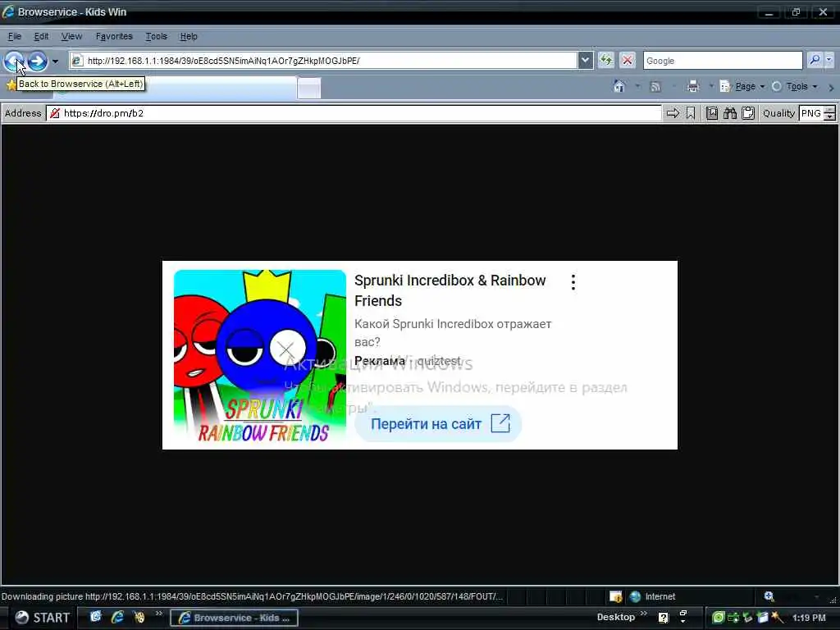Image resolution: width=840 pixels, height=630 pixels.
Task: Open the Tools command bar menu
Action: pyautogui.click(x=794, y=86)
